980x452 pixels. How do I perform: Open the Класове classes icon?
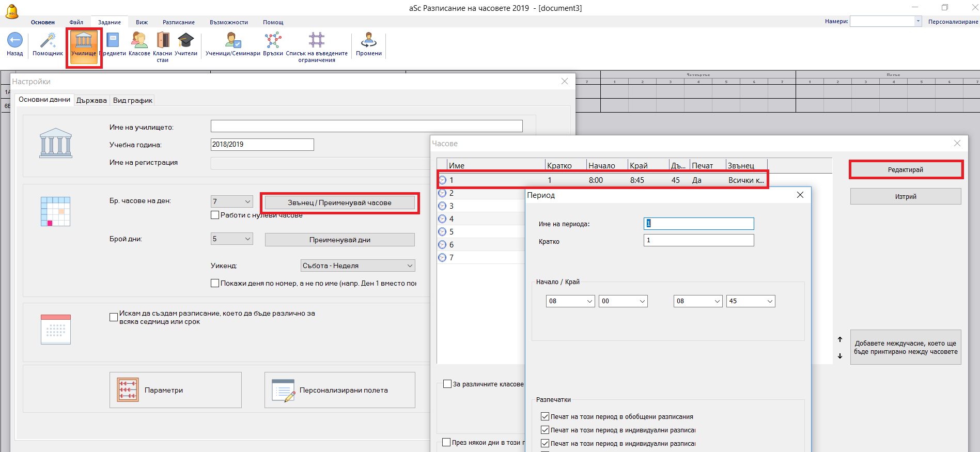(x=139, y=41)
